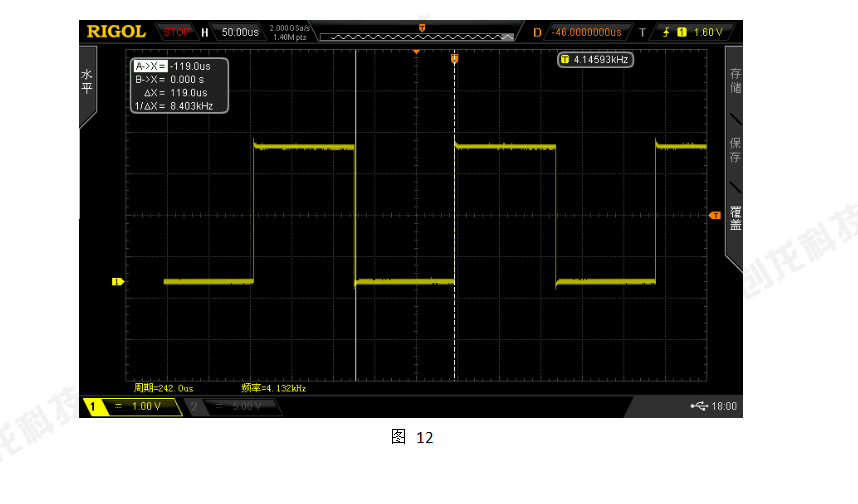858x504 pixels.
Task: Click the USB connection icon
Action: 699,406
